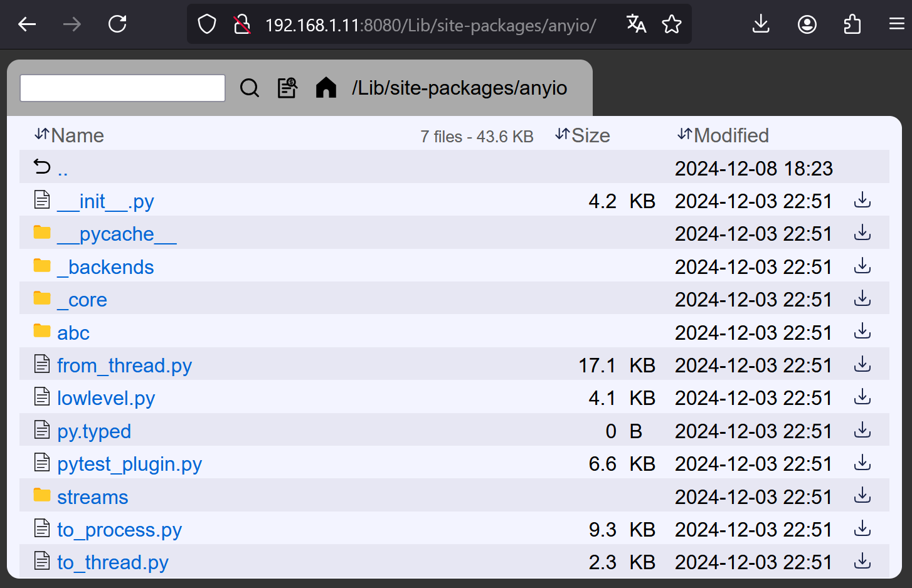Open __init__.py file link
The image size is (912, 588).
(x=105, y=201)
